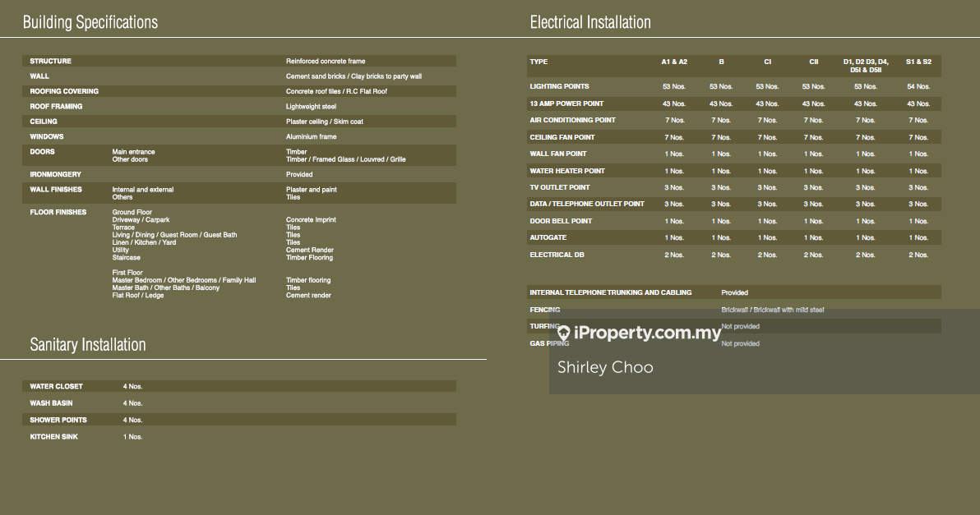Click the Shirley Choo agent name

click(605, 367)
